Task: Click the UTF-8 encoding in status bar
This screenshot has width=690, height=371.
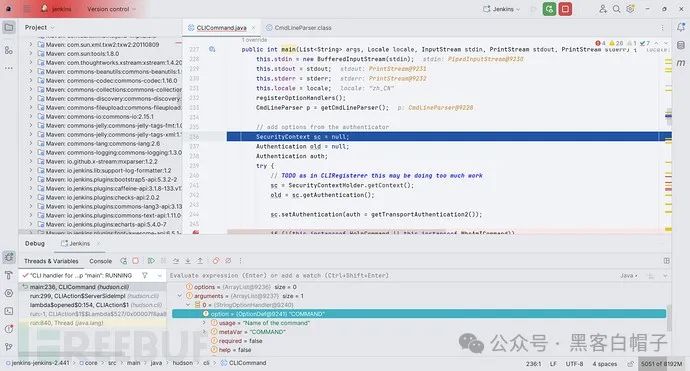Action: pyautogui.click(x=574, y=364)
